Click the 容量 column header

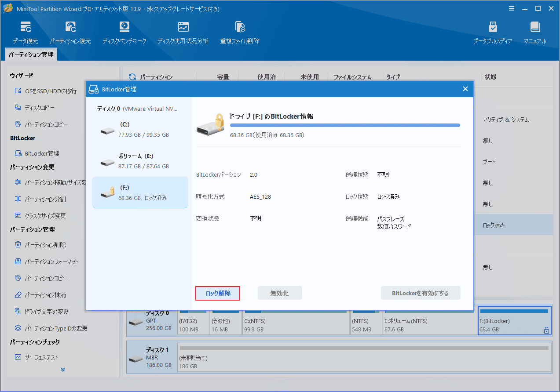[223, 77]
